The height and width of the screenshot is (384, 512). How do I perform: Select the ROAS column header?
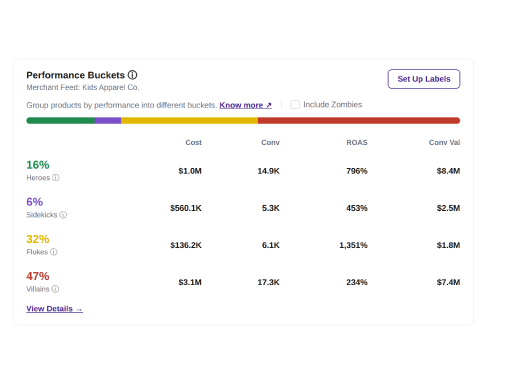pos(357,143)
